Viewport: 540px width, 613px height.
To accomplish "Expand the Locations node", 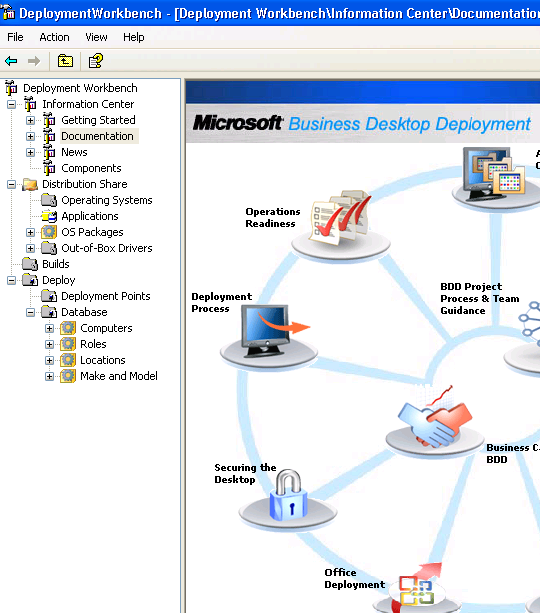I will (49, 360).
